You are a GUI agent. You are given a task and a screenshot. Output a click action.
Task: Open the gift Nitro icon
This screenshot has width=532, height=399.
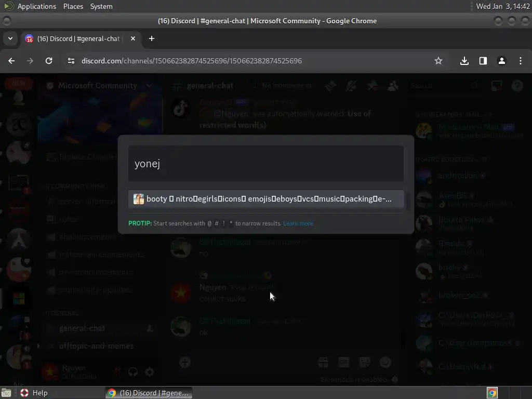pyautogui.click(x=323, y=362)
